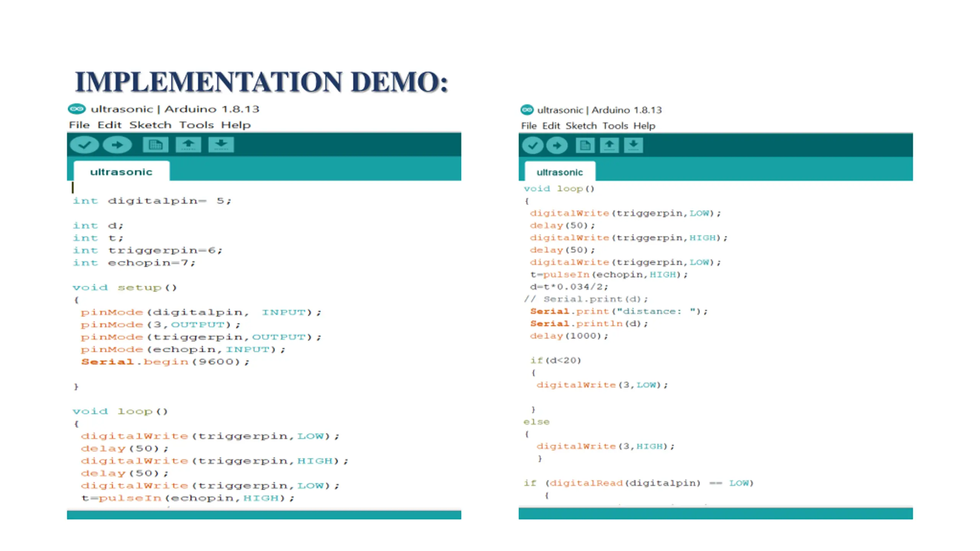980x551 pixels.
Task: Open Help menu in left Arduino window
Action: (x=236, y=125)
